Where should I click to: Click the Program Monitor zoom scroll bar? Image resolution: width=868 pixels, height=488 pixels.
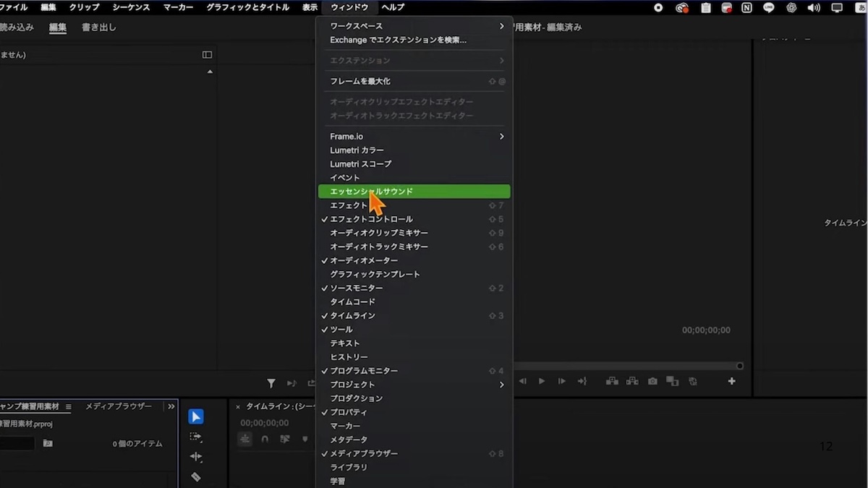[626, 366]
